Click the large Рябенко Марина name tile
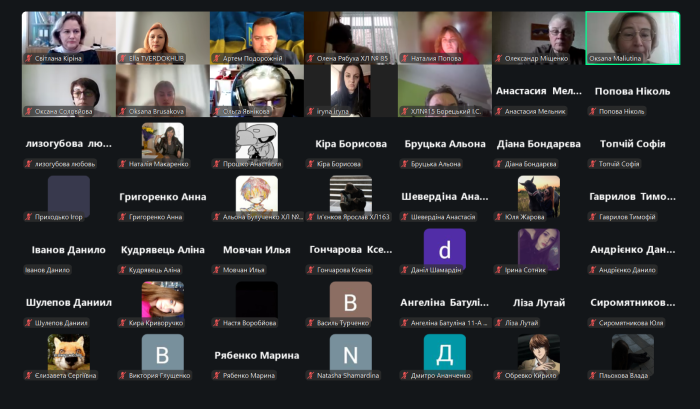This screenshot has width=700, height=409. tap(256, 355)
